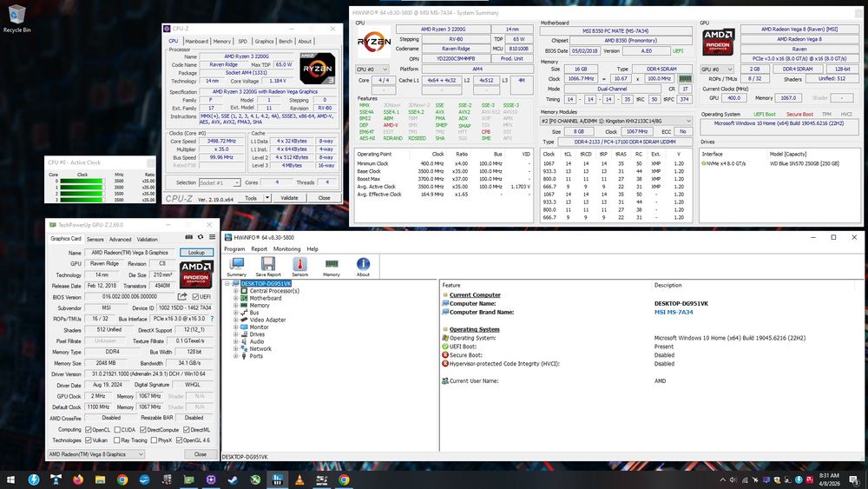Click Core 3 clock bar in Active Clock
Image resolution: width=868 pixels, height=489 pixels.
click(82, 200)
